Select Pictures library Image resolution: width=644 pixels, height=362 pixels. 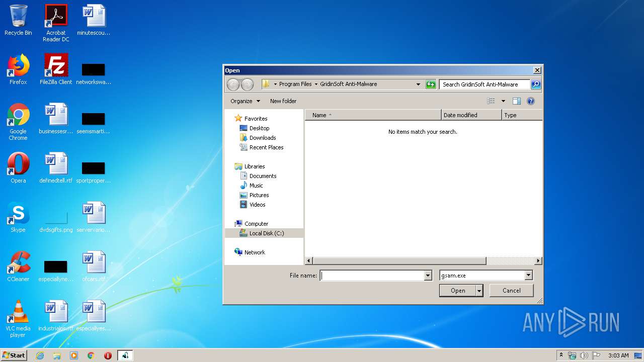(x=259, y=195)
